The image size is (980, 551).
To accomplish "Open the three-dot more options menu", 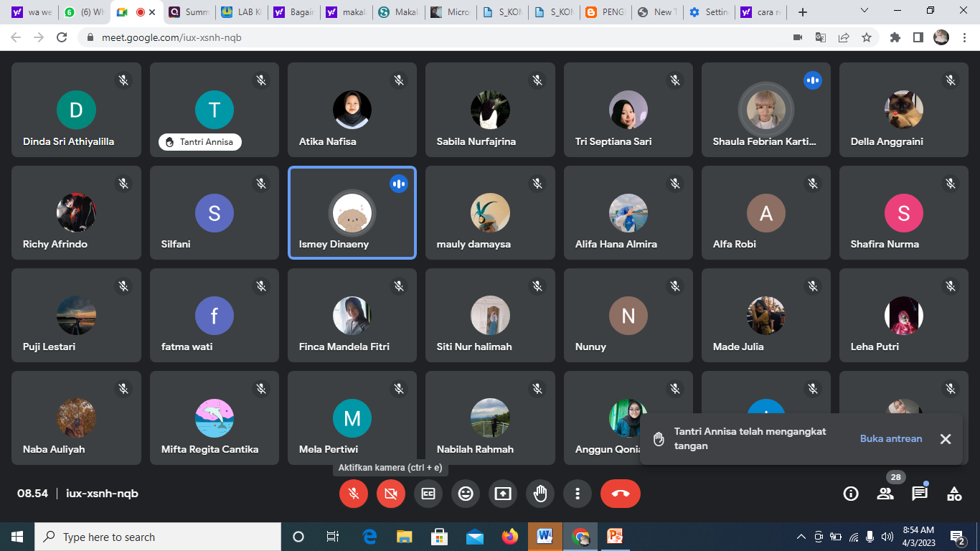I will [x=578, y=494].
